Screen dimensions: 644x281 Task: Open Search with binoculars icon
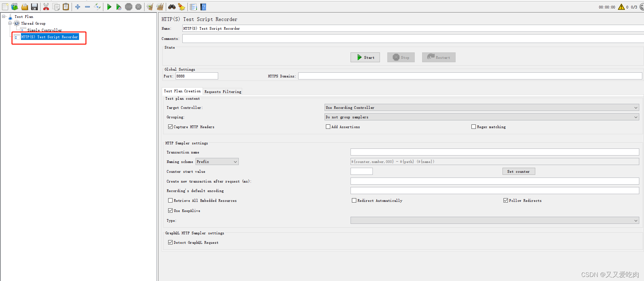(x=172, y=7)
